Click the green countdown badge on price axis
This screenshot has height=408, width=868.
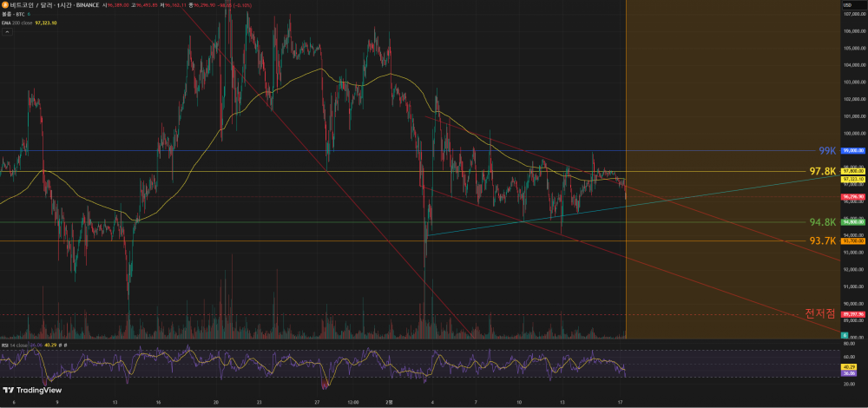coord(845,334)
